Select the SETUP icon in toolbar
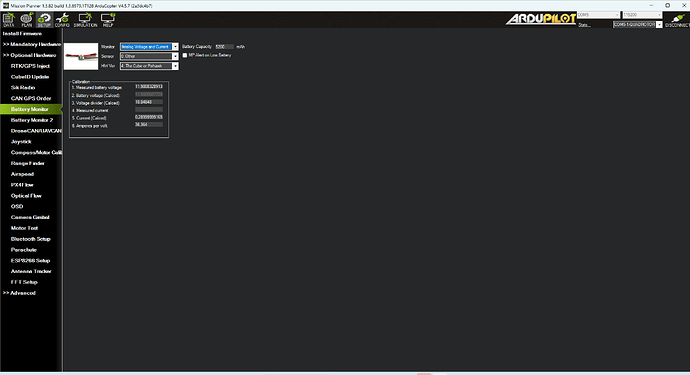Image resolution: width=690 pixels, height=375 pixels. click(44, 20)
